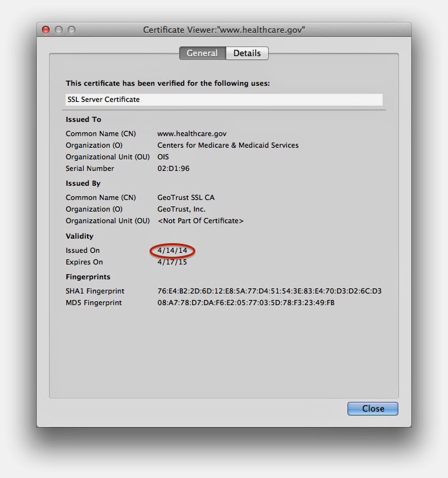Image resolution: width=448 pixels, height=478 pixels.
Task: Click the Serial Number label
Action: click(x=90, y=168)
